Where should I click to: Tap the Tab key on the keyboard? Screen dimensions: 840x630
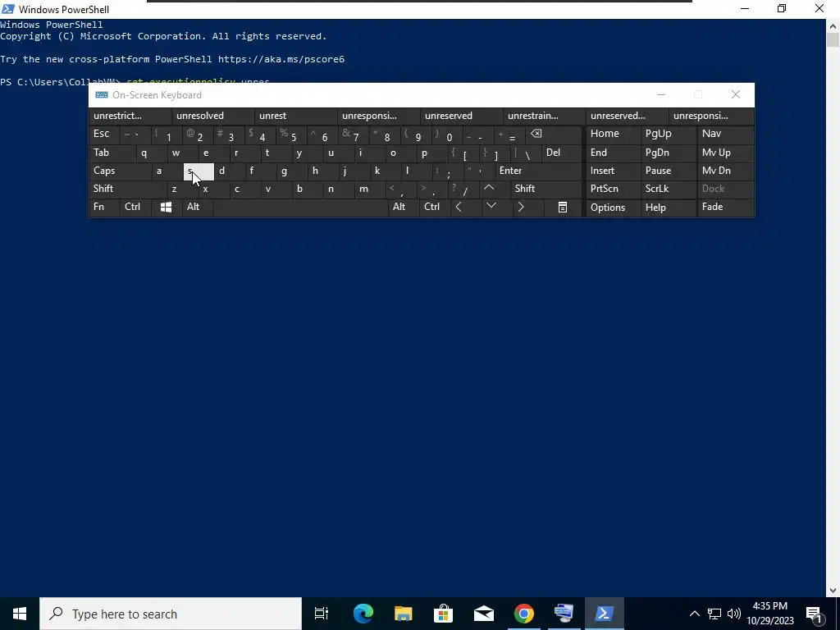[x=112, y=153]
